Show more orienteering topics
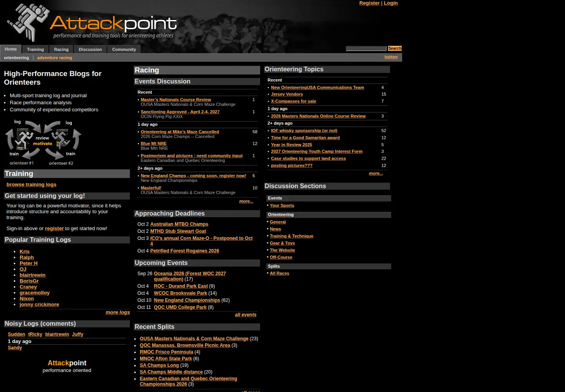Screen dimensions: 565x392 tap(376, 174)
